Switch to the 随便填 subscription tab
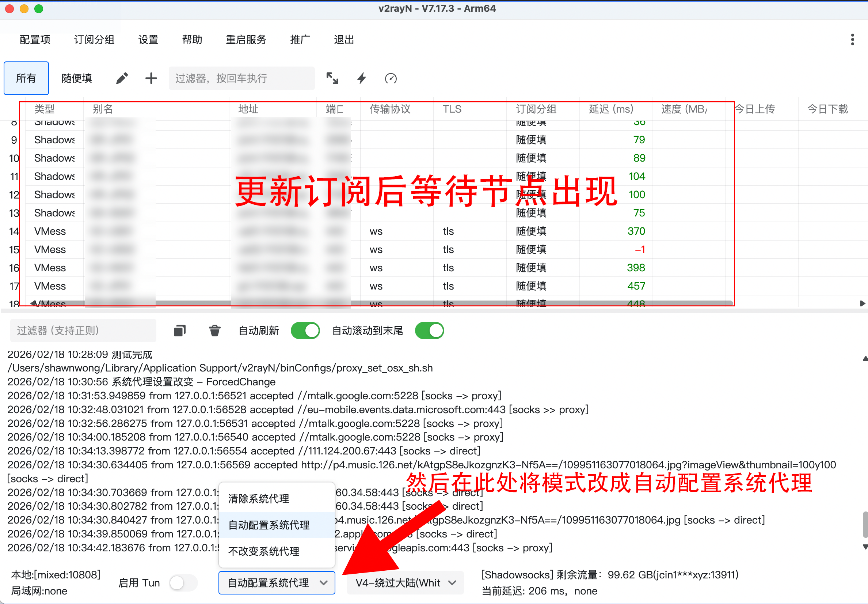Viewport: 868px width, 604px height. tap(77, 78)
